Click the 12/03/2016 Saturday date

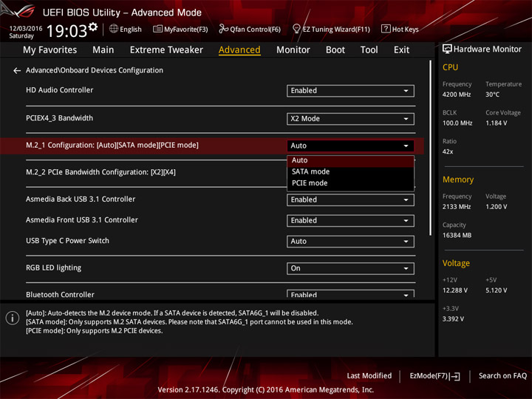pyautogui.click(x=25, y=33)
